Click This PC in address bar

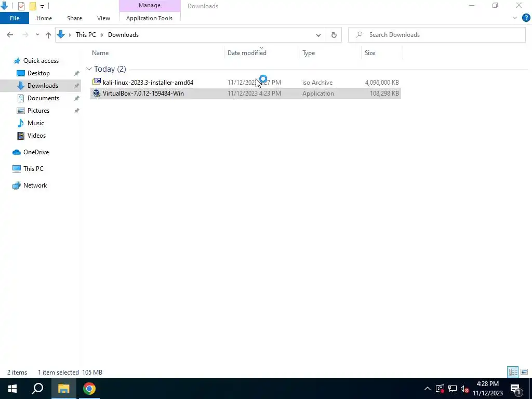(x=86, y=35)
